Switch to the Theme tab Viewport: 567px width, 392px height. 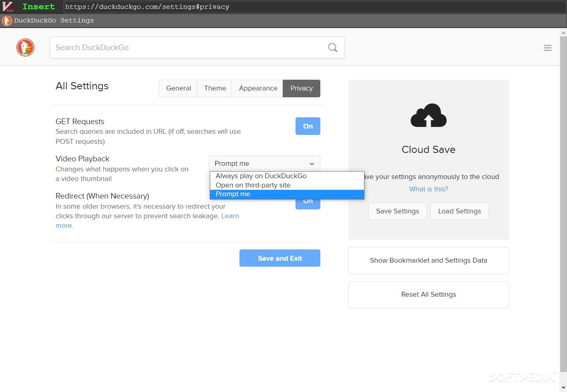coord(215,88)
